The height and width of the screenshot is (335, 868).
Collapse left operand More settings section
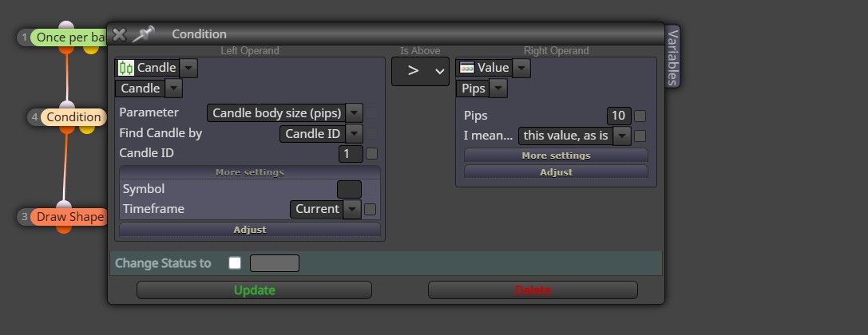250,172
